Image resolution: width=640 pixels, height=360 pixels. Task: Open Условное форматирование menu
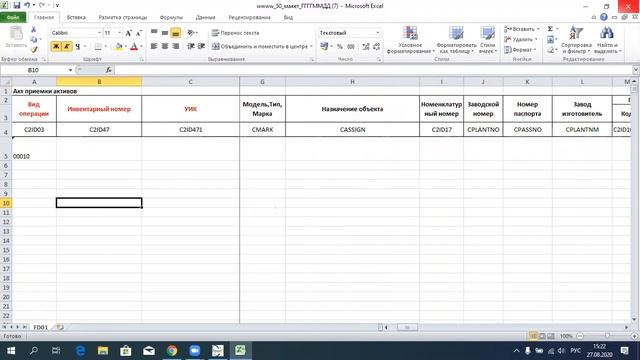click(410, 40)
